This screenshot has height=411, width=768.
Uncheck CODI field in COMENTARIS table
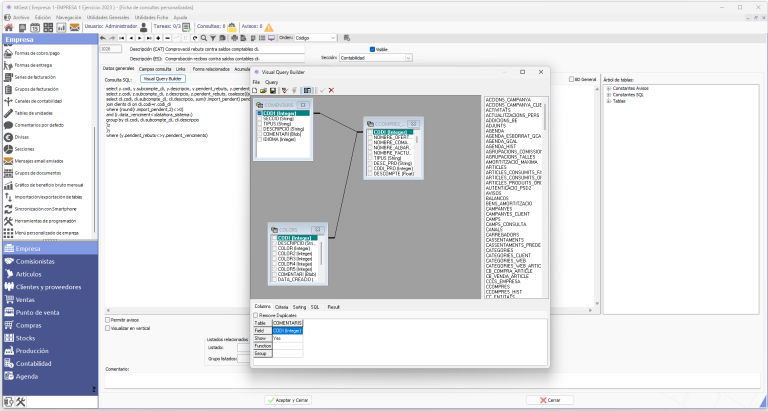[x=260, y=113]
